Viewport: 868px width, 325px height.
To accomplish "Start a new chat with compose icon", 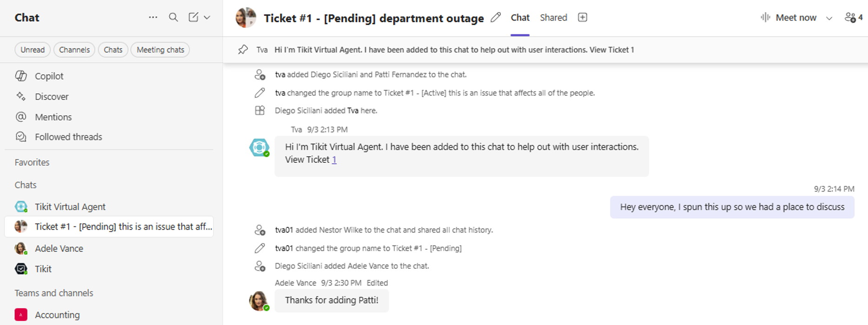I will tap(193, 18).
